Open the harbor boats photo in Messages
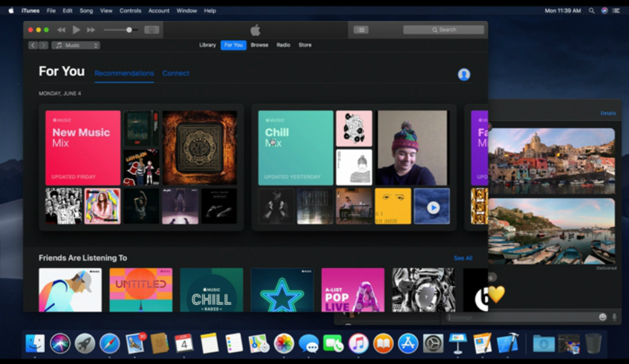Image resolution: width=629 pixels, height=364 pixels. [552, 232]
